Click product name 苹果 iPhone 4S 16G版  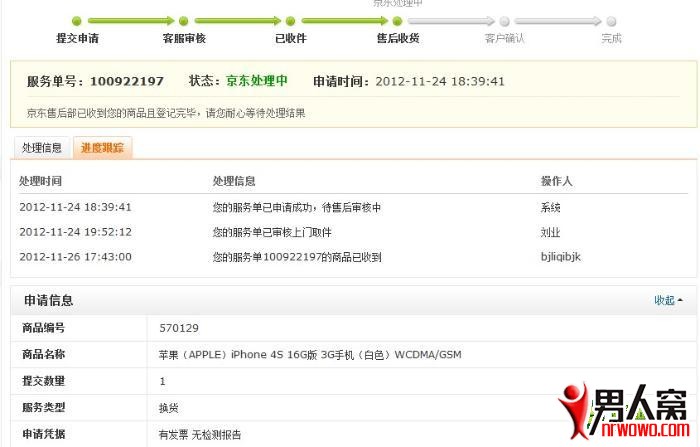[310, 355]
